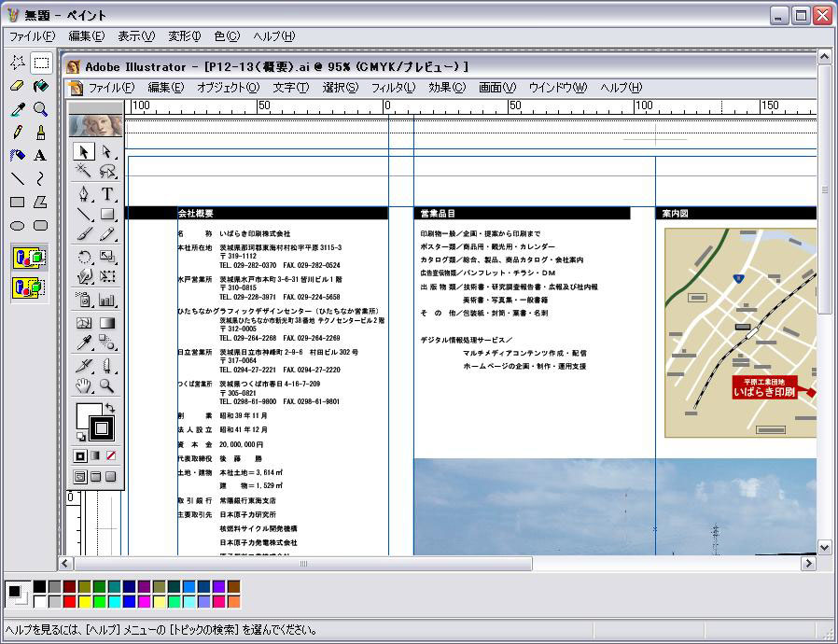
Task: Select Illustrator's Lasso tool
Action: (x=107, y=171)
